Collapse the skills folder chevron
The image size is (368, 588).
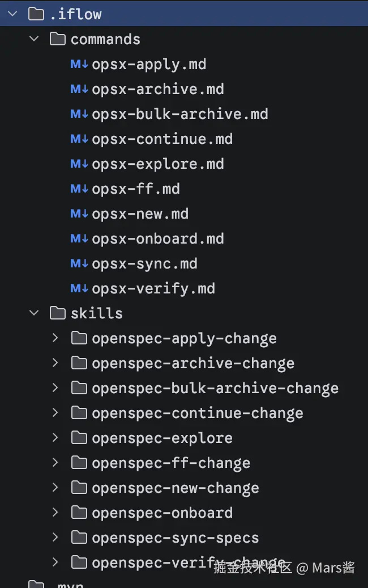pyautogui.click(x=34, y=313)
